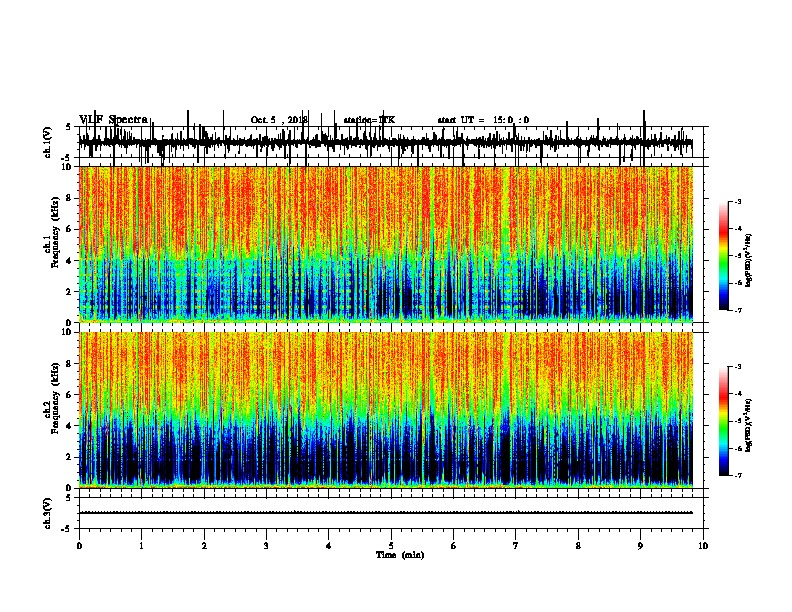The width and height of the screenshot is (792, 612).
Task: Select the date text "Oct. 5 , 2018"
Action: pos(279,120)
